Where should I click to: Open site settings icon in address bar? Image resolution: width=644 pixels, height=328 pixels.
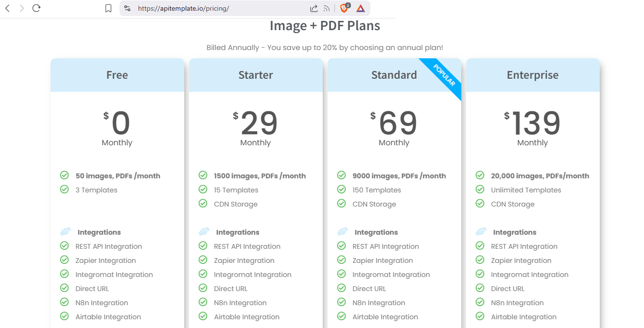coord(127,8)
